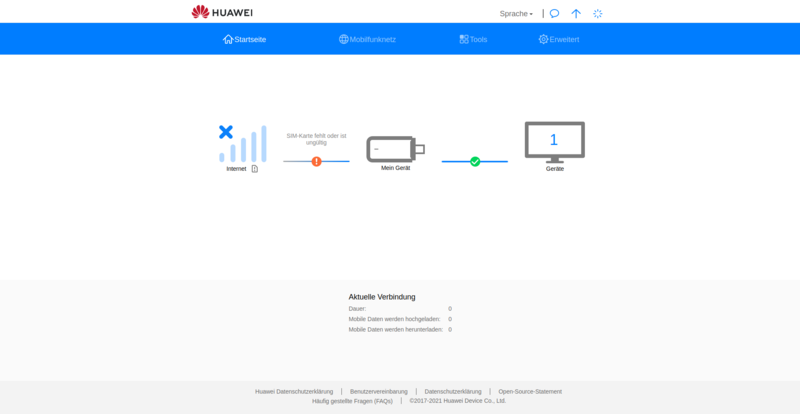Click the SIM card icon beside Internet
Viewport: 800px width, 414px height.
click(255, 169)
